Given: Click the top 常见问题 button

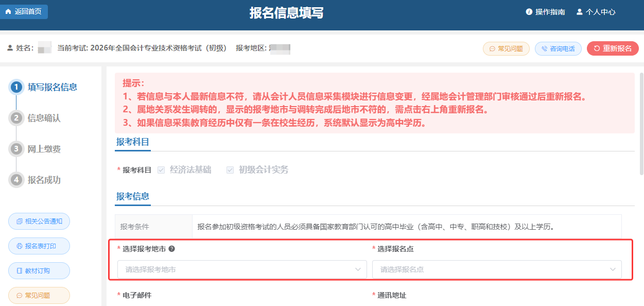Looking at the screenshot, I should coord(506,48).
